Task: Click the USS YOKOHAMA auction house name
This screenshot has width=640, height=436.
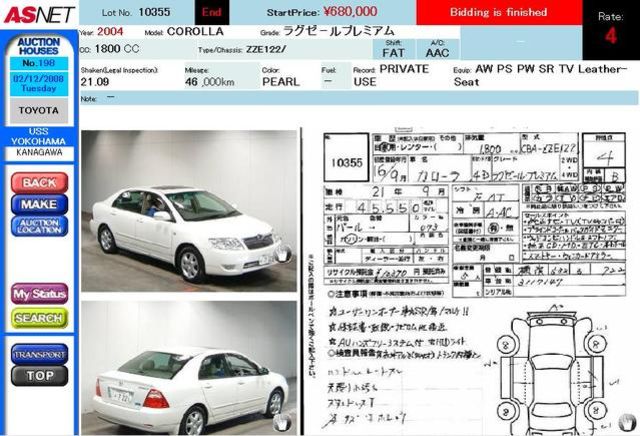Action: click(39, 136)
